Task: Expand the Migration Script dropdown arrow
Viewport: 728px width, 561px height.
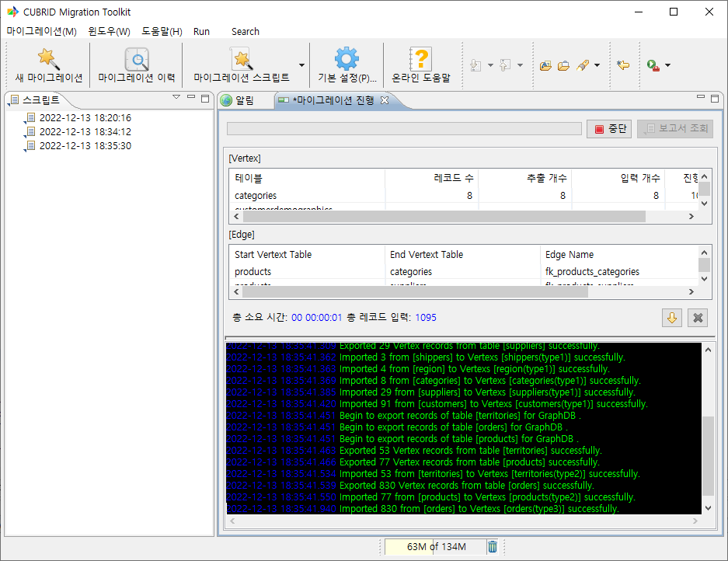Action: (x=301, y=66)
